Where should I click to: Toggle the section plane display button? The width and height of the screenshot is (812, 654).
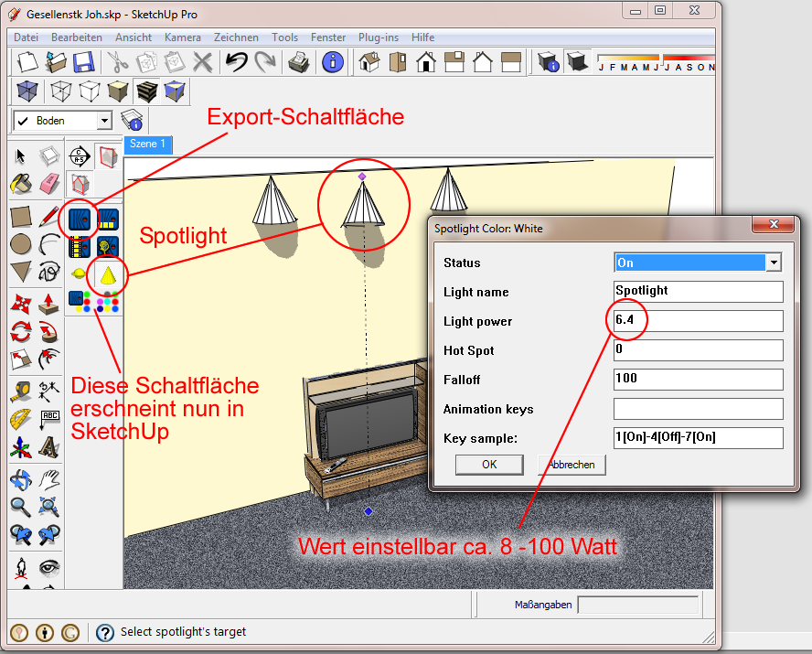pos(108,157)
